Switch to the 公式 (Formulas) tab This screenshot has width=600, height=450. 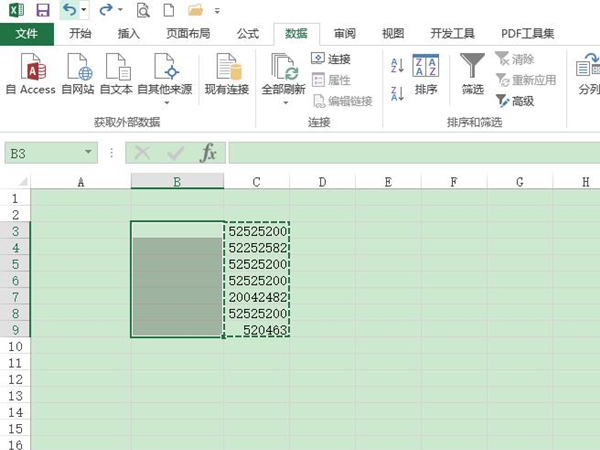tap(247, 34)
